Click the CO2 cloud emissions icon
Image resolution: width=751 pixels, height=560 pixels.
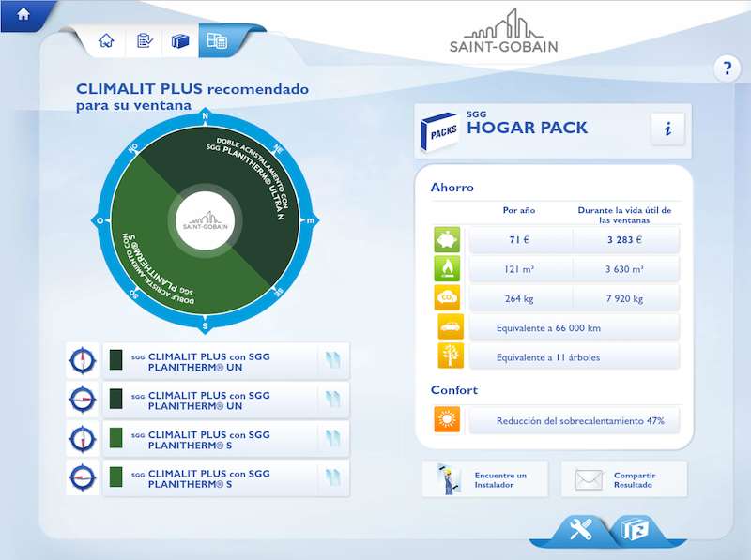(447, 298)
